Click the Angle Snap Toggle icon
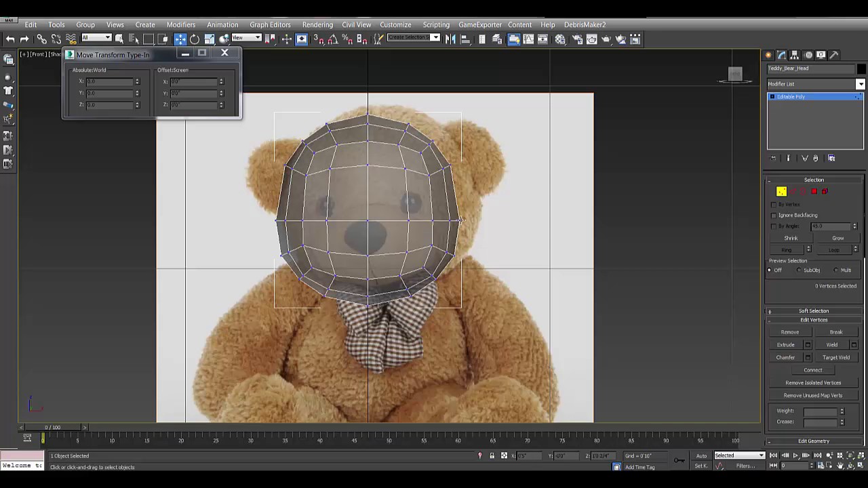Screen dimensions: 868x488 point(333,39)
